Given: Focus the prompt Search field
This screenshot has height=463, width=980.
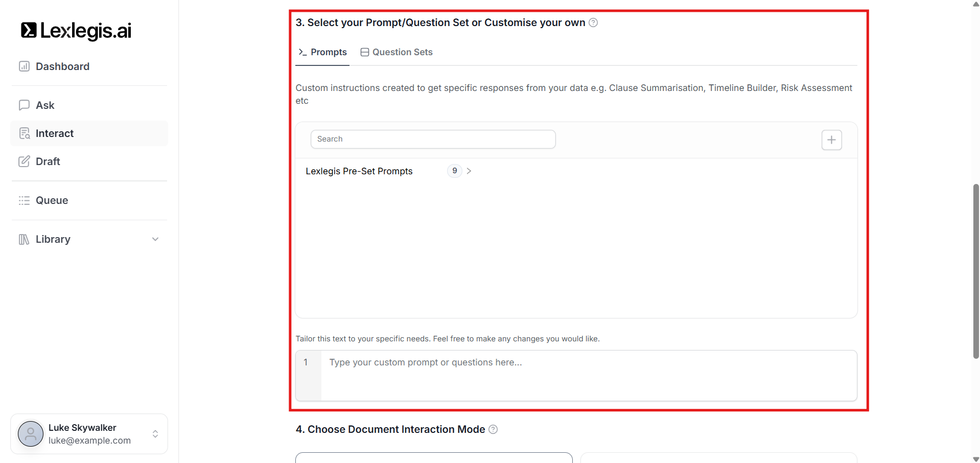Looking at the screenshot, I should (x=433, y=139).
